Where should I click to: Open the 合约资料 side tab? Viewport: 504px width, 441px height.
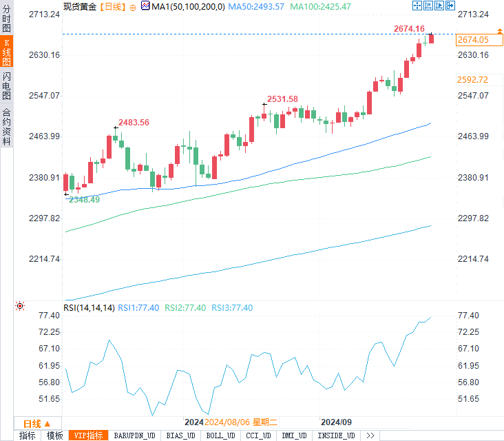coord(6,126)
